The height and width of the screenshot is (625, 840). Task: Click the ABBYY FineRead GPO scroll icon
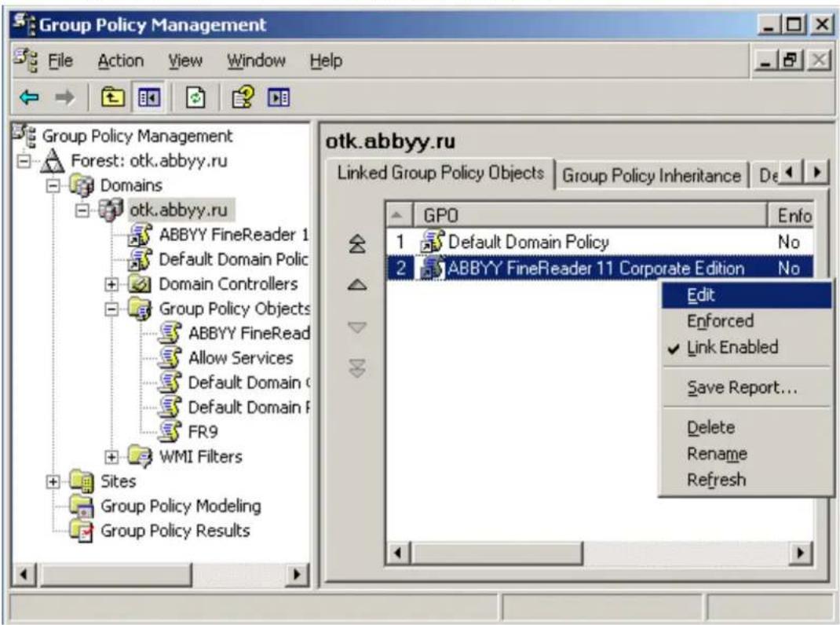[170, 333]
